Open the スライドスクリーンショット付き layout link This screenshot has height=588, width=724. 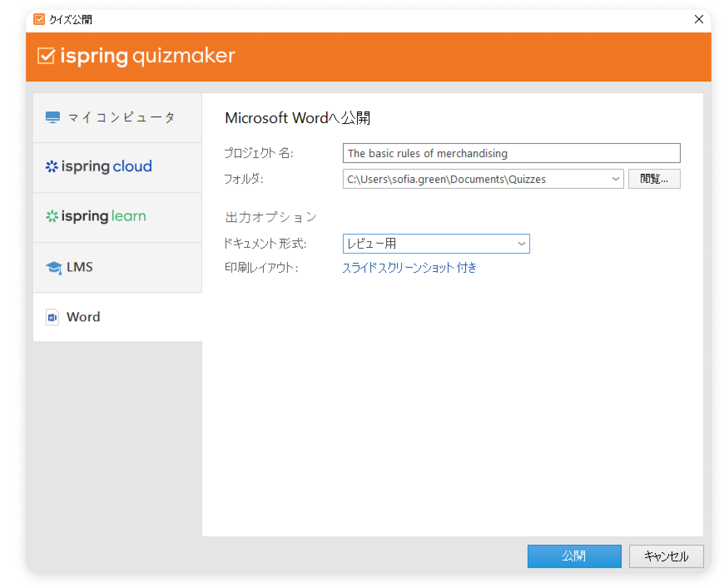[x=409, y=268]
